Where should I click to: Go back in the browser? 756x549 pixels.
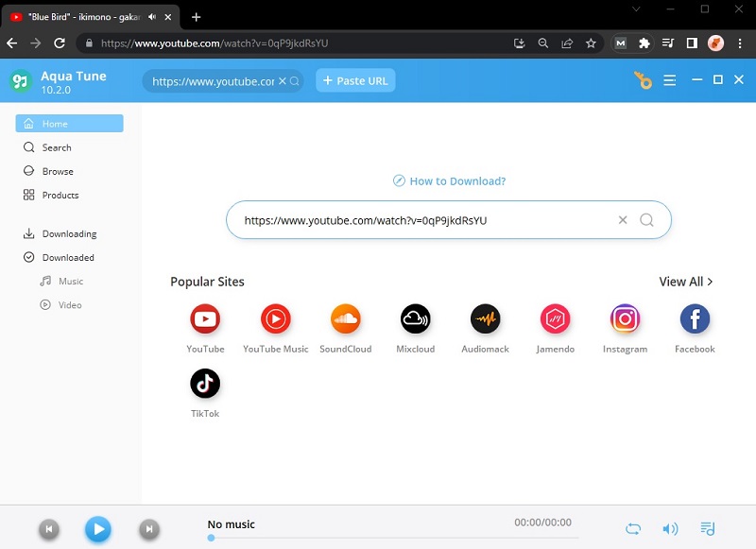coord(12,43)
